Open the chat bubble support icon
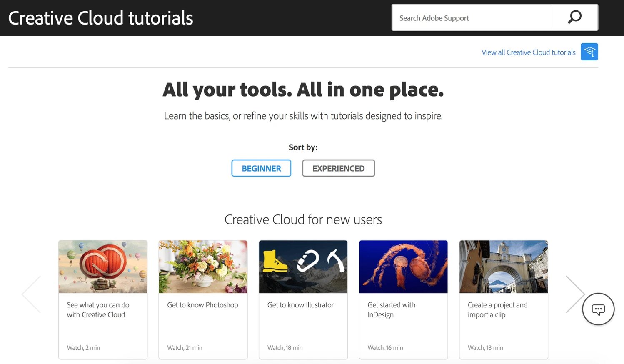This screenshot has width=624, height=364. point(598,309)
